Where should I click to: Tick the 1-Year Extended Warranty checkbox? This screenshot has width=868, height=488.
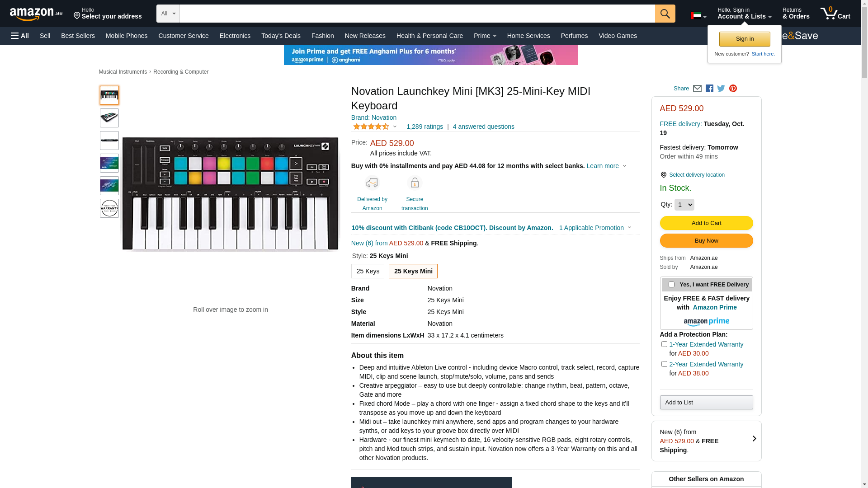coord(664,344)
